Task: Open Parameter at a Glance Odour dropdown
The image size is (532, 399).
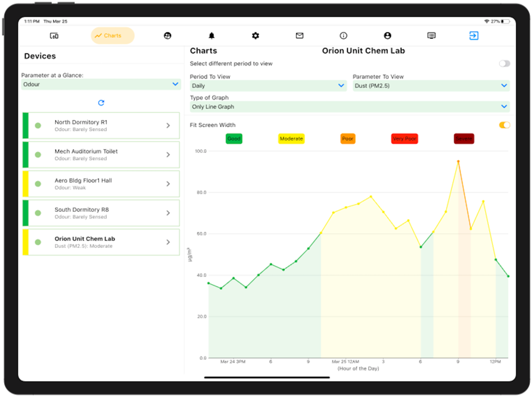Action: point(101,84)
